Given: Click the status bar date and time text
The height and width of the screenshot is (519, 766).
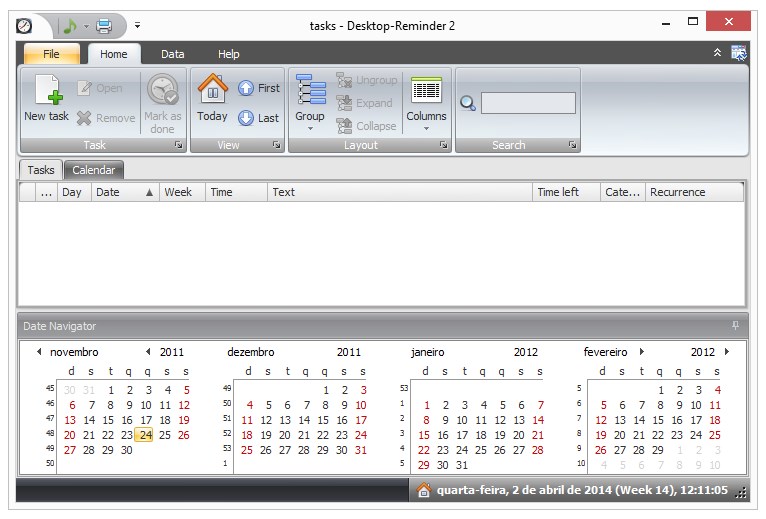Looking at the screenshot, I should [x=582, y=490].
